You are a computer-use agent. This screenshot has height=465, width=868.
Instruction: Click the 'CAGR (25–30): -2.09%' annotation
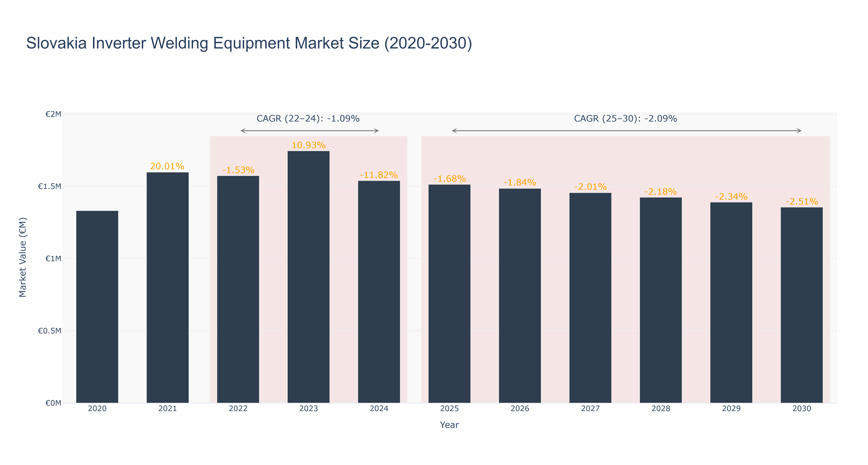pos(625,119)
